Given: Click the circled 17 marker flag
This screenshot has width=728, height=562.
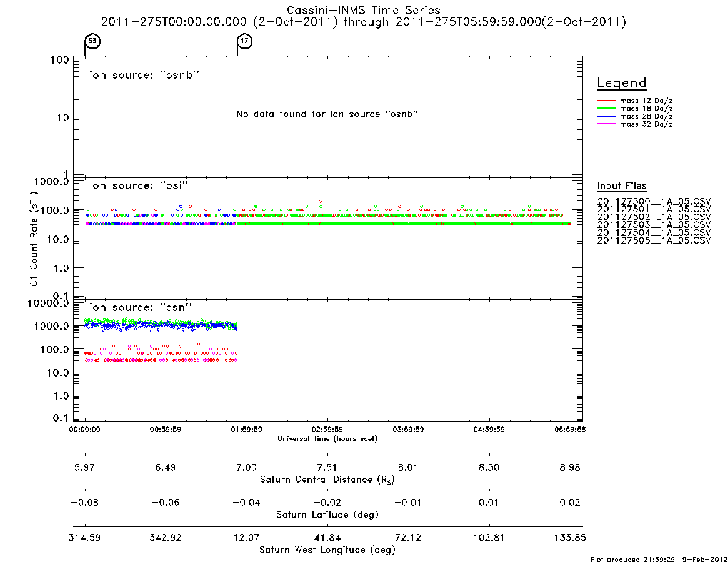Looking at the screenshot, I should pos(245,41).
